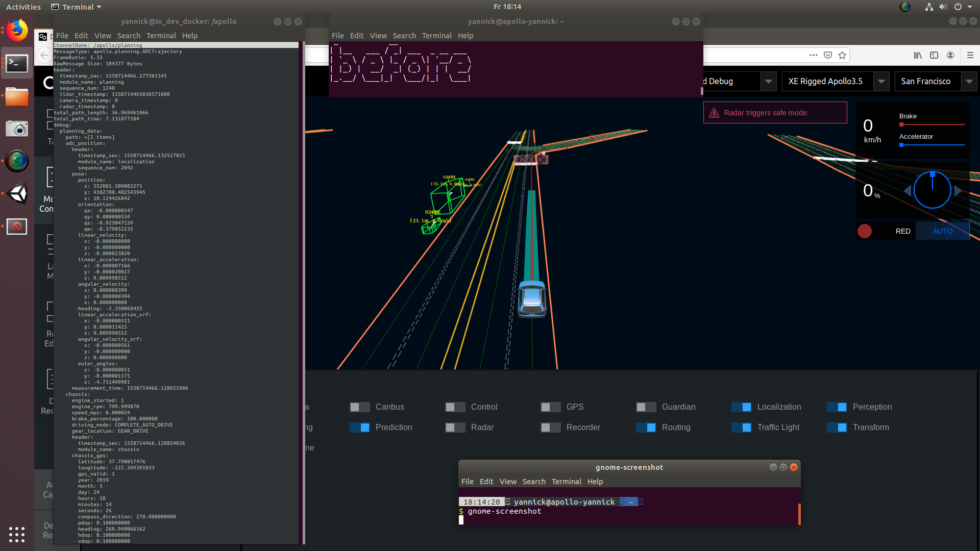Click the screenshot camera dock icon
This screenshot has height=551, width=980.
click(17, 129)
